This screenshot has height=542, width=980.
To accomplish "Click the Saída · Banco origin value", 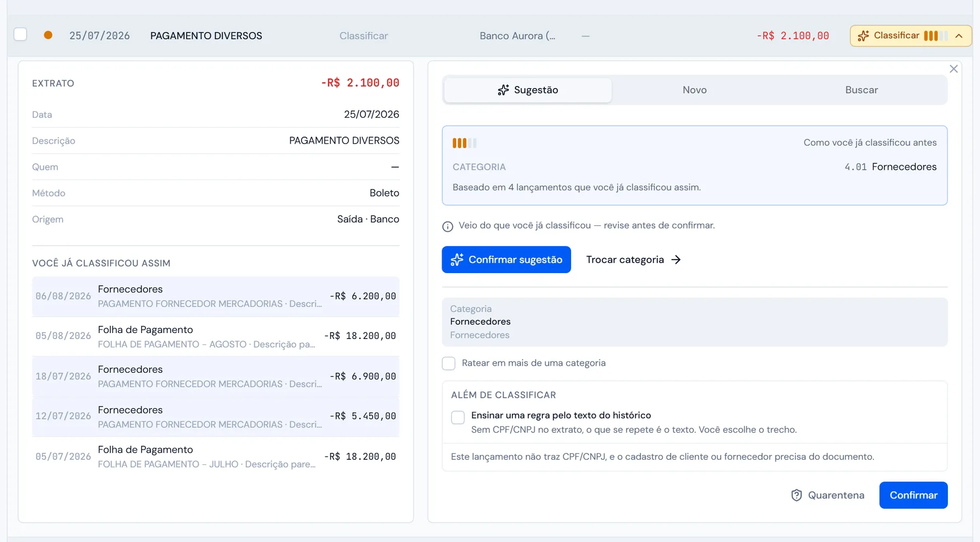I will click(x=368, y=219).
